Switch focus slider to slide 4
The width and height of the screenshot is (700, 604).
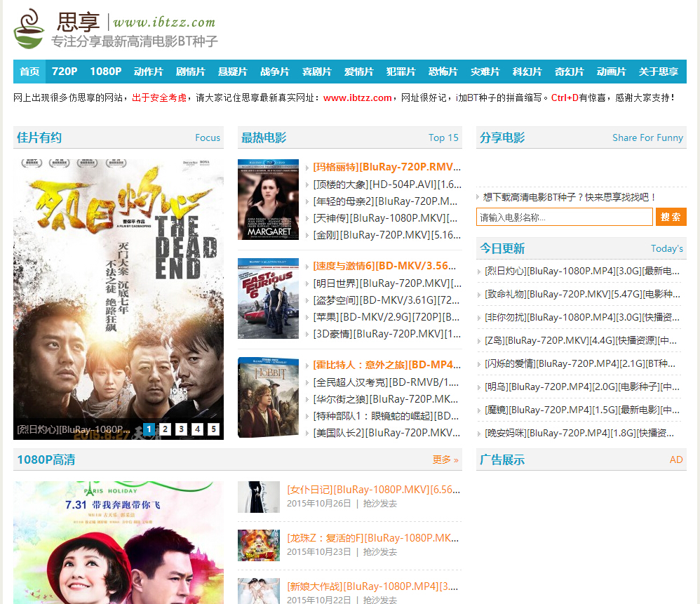197,429
